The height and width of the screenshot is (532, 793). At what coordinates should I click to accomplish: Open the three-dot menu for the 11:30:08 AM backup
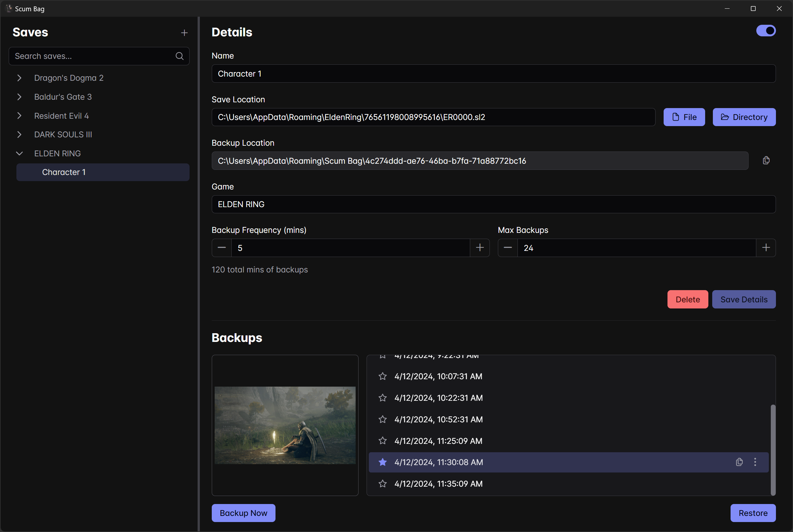tap(755, 462)
